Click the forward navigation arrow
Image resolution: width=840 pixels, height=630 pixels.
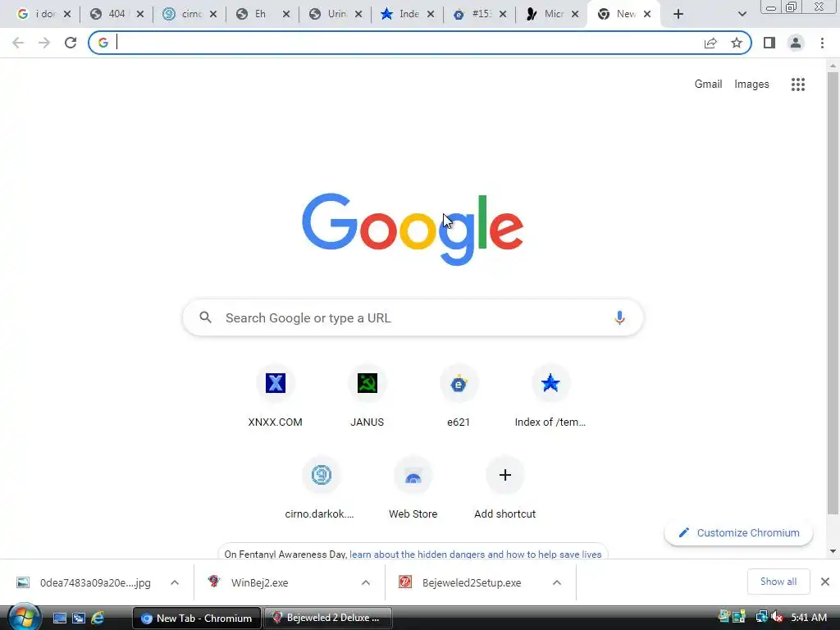point(44,43)
